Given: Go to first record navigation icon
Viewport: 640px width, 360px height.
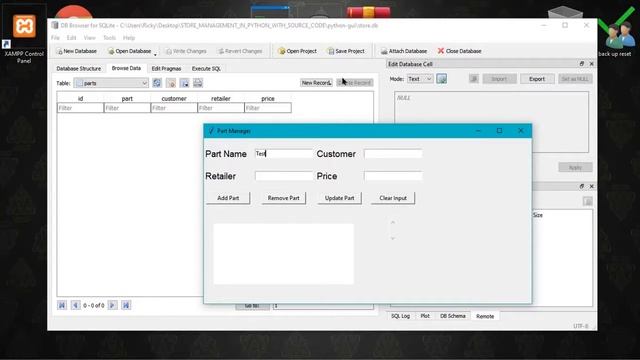Looking at the screenshot, I should 62,305.
